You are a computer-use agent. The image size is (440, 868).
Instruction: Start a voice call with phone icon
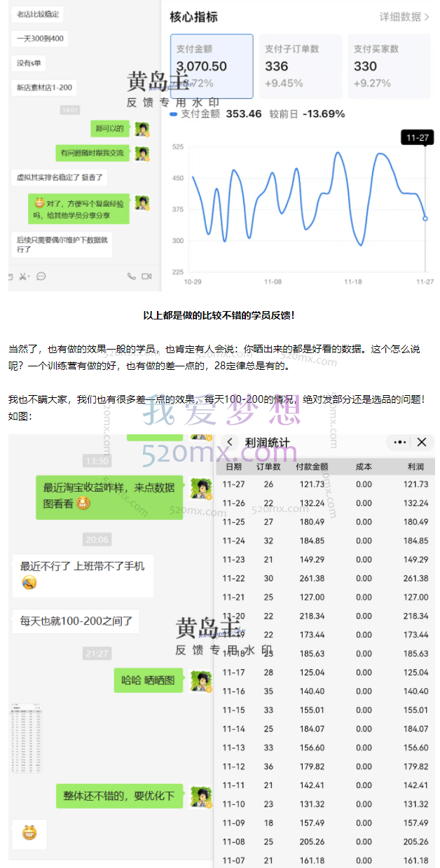tap(131, 277)
